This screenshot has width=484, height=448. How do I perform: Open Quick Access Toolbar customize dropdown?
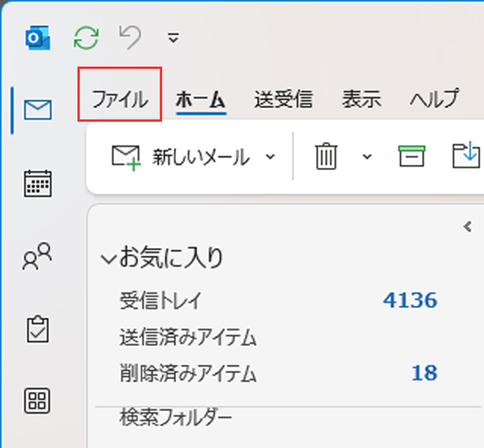[174, 39]
